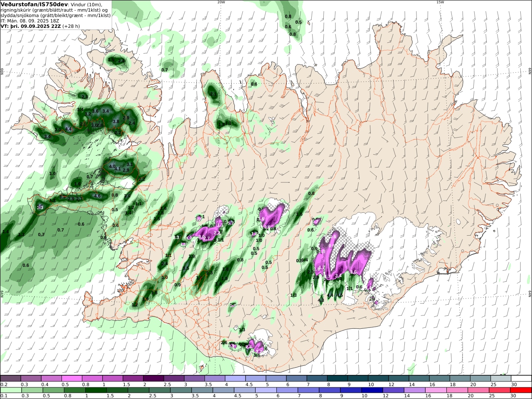Click the 4.8 precipitation value on the map

pos(321,300)
